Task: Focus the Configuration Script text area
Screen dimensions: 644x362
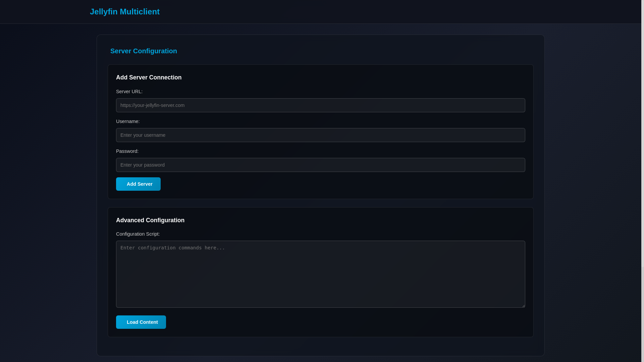Action: tap(321, 274)
